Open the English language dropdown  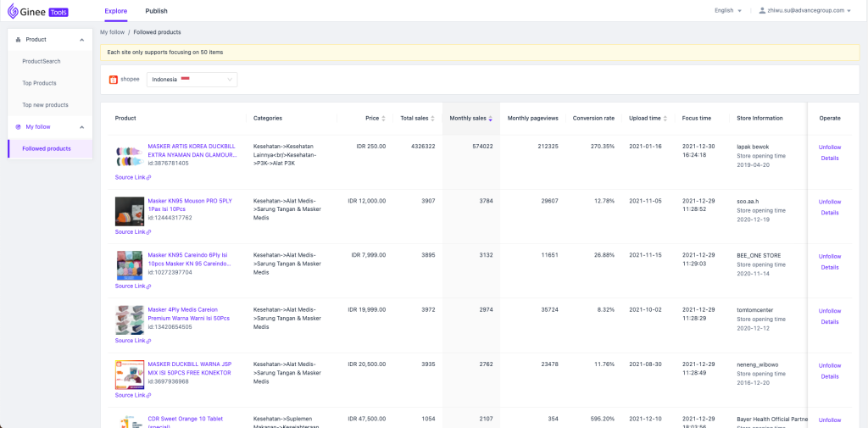coord(728,10)
